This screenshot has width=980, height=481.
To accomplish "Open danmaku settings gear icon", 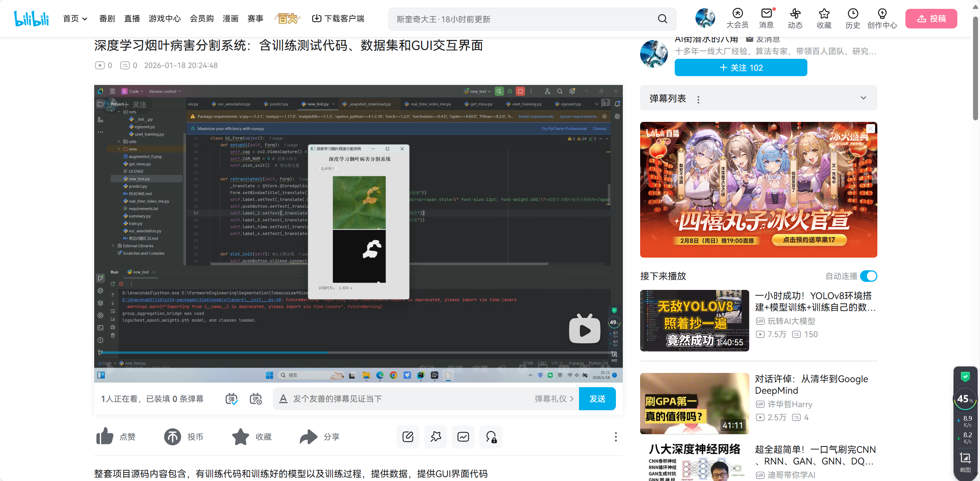I will [256, 399].
